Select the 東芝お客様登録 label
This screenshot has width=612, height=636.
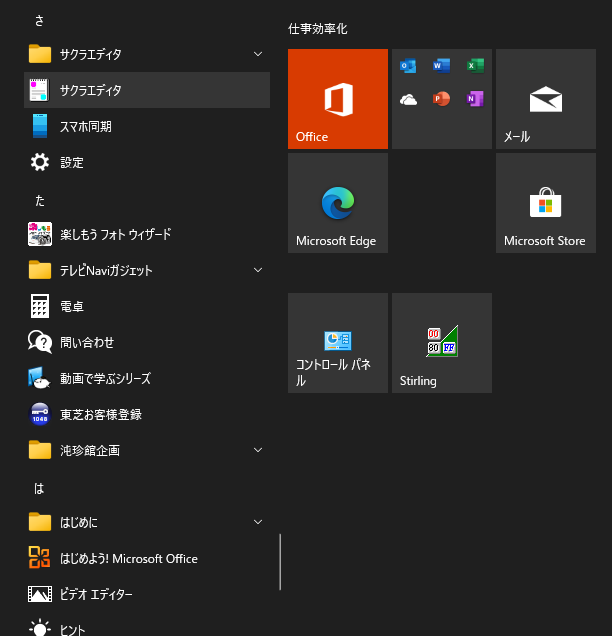click(x=101, y=415)
